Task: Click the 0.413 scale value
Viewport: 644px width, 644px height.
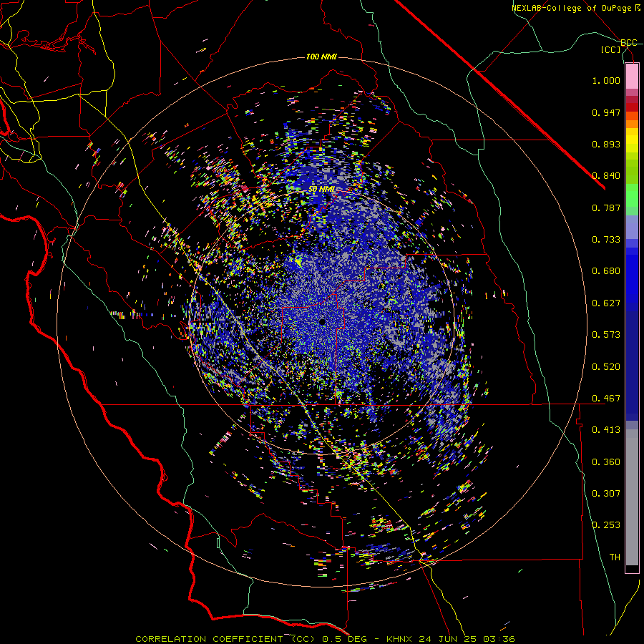Action: pyautogui.click(x=606, y=430)
